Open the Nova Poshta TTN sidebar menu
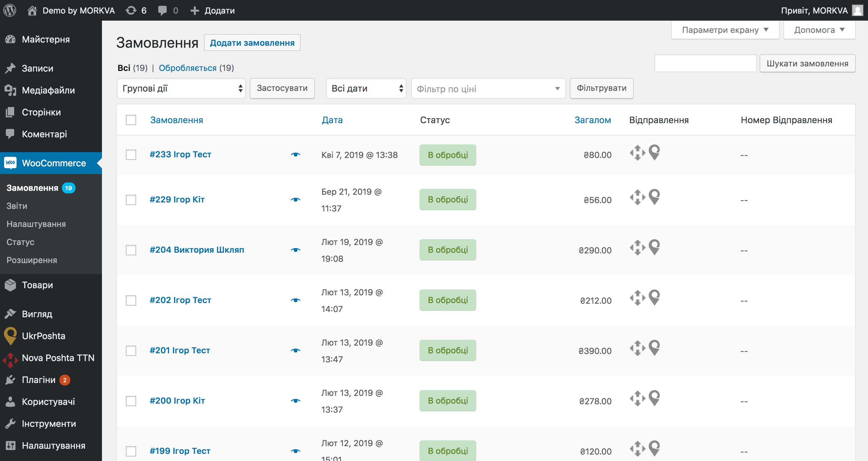 [x=51, y=358]
